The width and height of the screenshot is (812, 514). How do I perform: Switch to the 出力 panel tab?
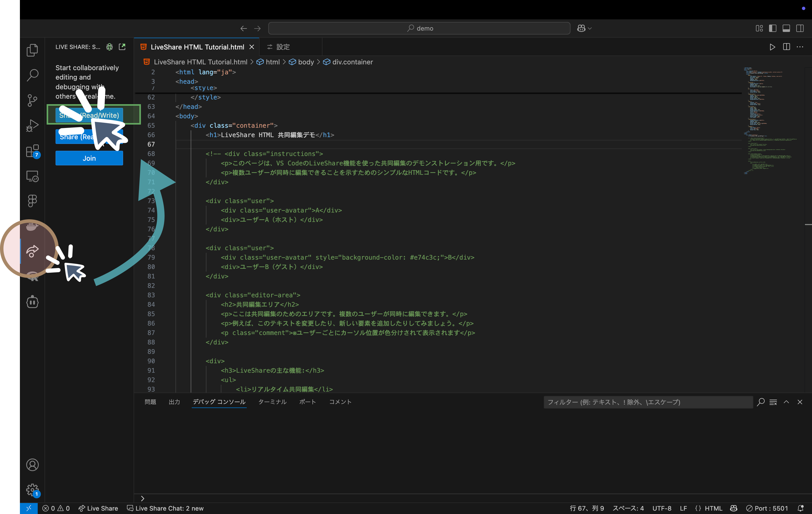(x=174, y=402)
